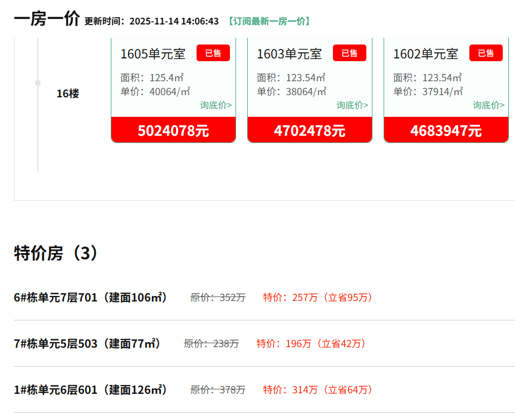Screen dimensions: 515x420
Task: Select the 16楼 floor label
Action: tap(67, 93)
